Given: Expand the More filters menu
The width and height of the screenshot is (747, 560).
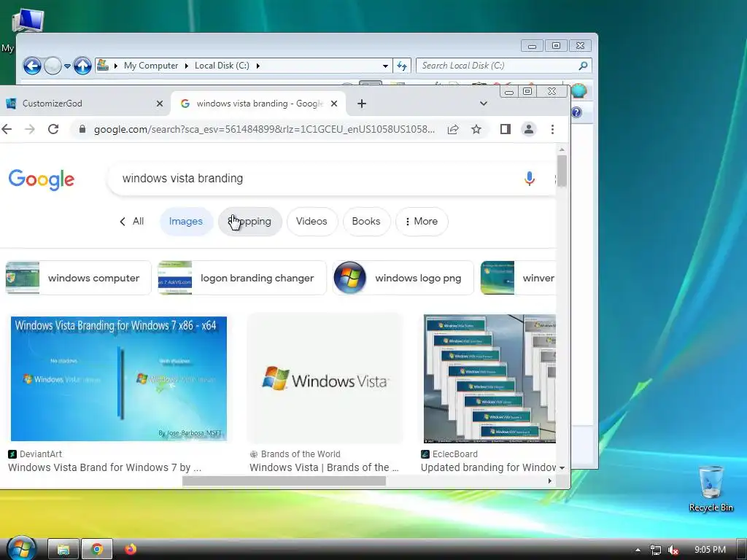Looking at the screenshot, I should coord(422,222).
